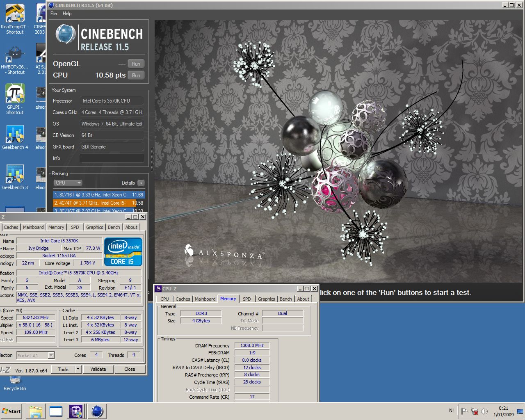Switch to Caches tab in left CPU-Z window

(x=11, y=227)
